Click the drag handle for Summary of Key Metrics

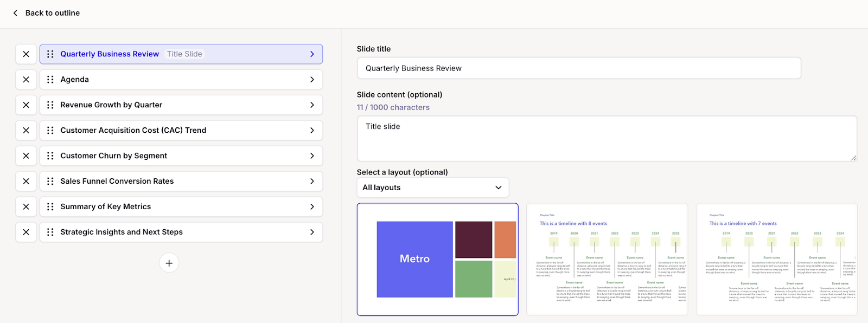pyautogui.click(x=50, y=206)
